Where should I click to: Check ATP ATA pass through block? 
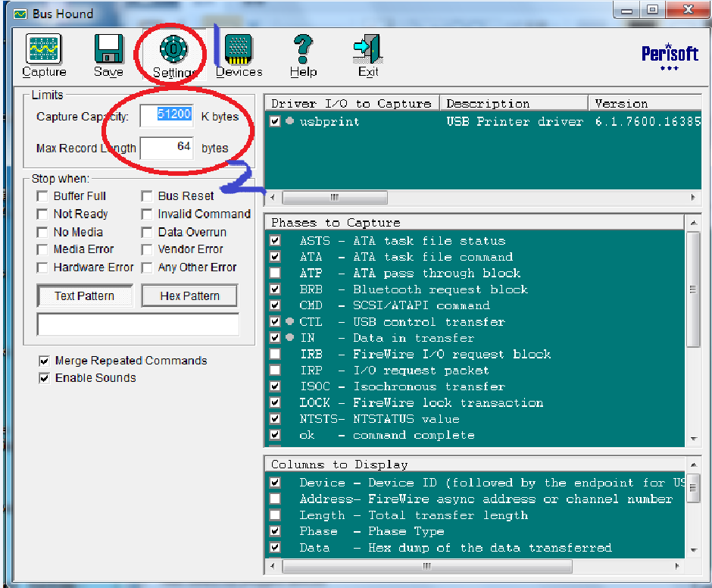[275, 273]
